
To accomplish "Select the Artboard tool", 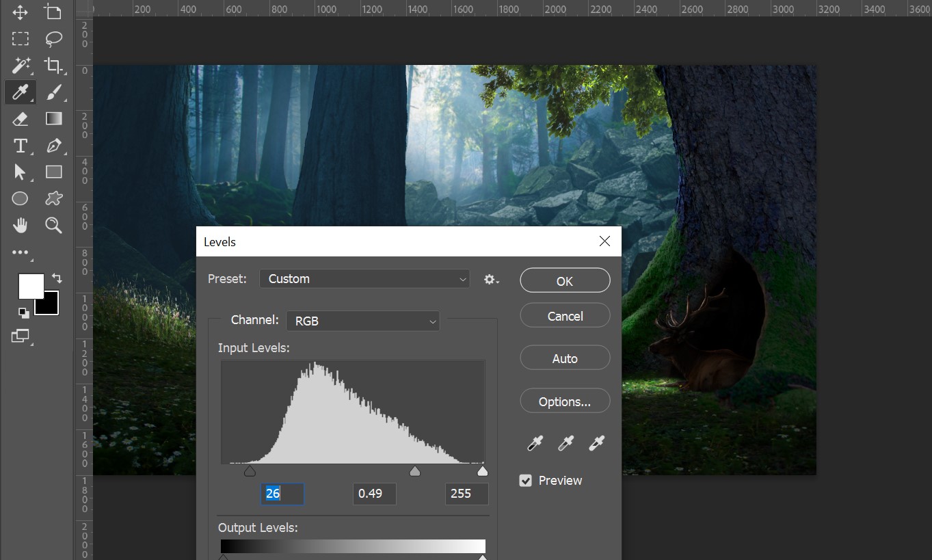I will (x=53, y=12).
